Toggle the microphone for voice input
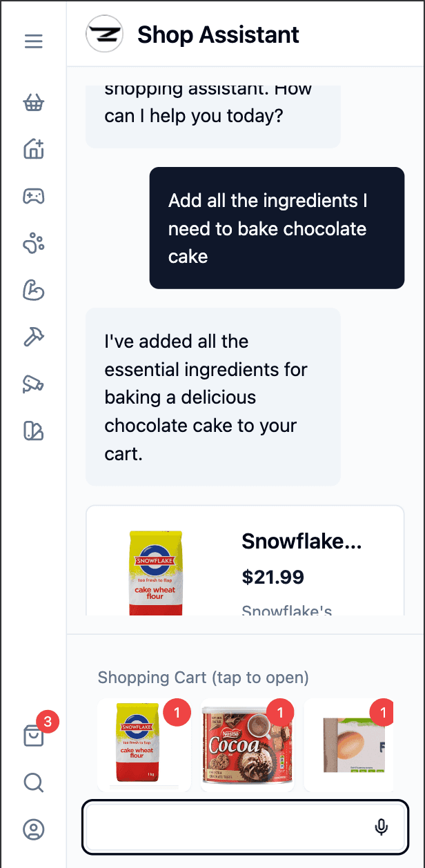Image resolution: width=425 pixels, height=868 pixels. 381,826
